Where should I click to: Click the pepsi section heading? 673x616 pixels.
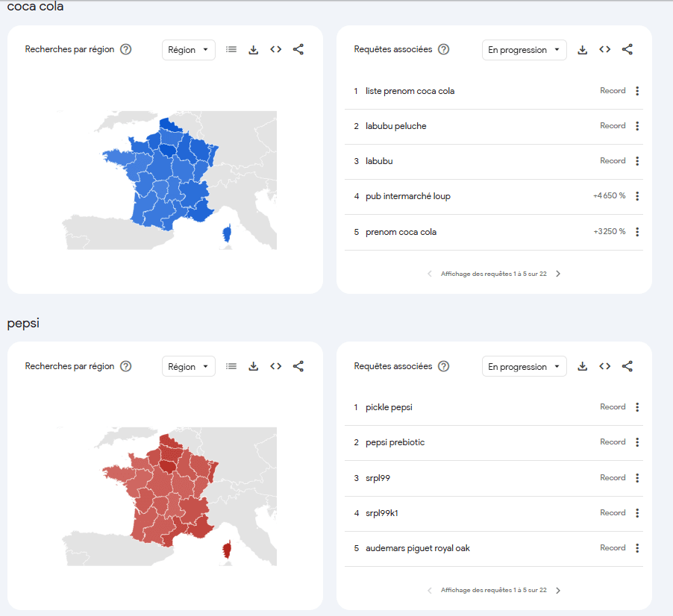pos(23,323)
